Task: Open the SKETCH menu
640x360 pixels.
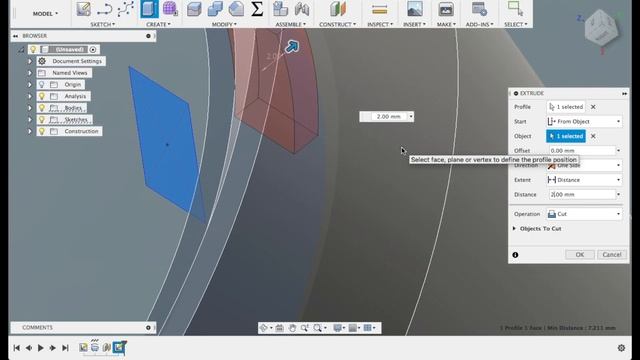Action: pyautogui.click(x=102, y=24)
